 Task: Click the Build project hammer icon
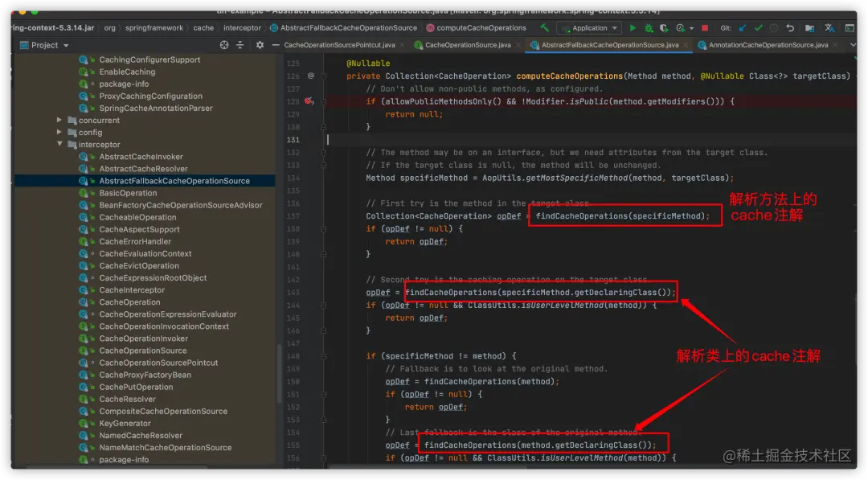[544, 27]
